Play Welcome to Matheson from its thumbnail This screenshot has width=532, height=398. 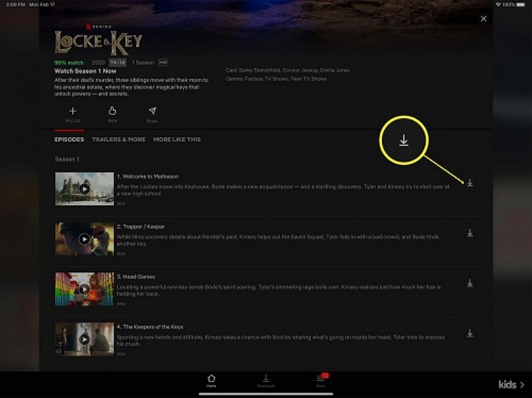coord(84,189)
